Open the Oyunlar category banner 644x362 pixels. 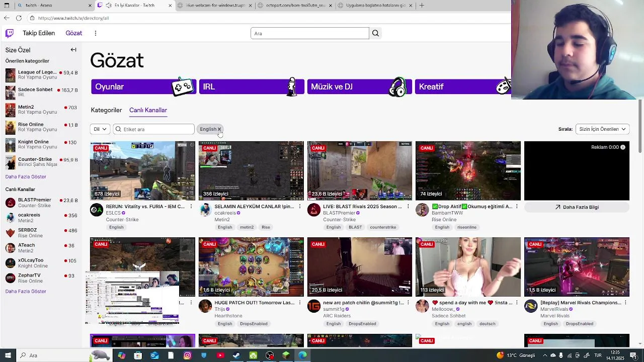(143, 86)
